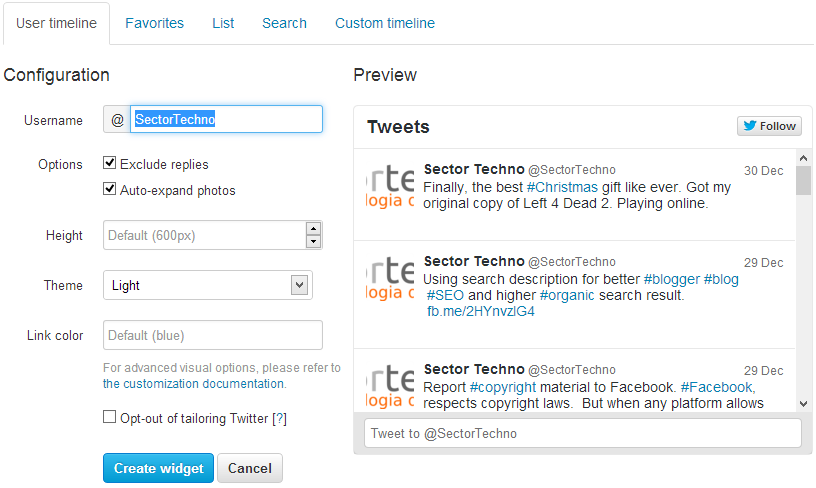Click the [?] help link for tailoring
816x488 pixels.
279,418
